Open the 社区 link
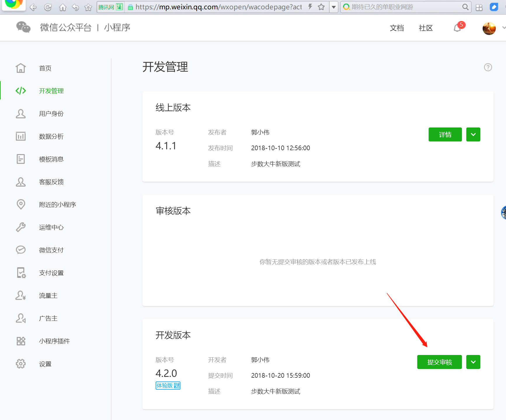The width and height of the screenshot is (506, 420). [426, 28]
